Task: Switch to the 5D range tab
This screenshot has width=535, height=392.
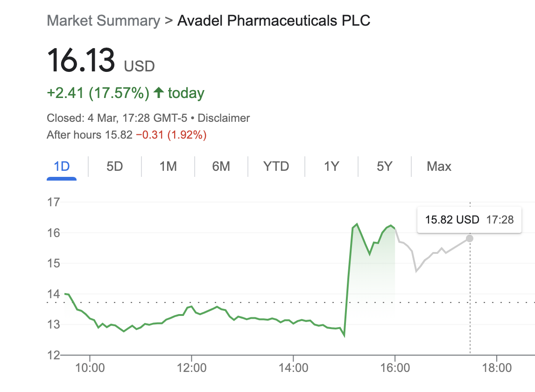Action: click(x=114, y=167)
